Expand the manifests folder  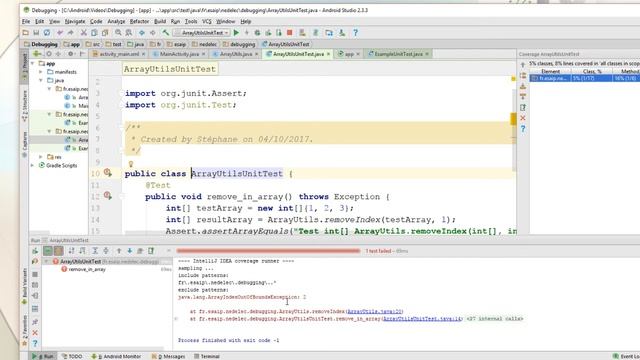(x=41, y=72)
